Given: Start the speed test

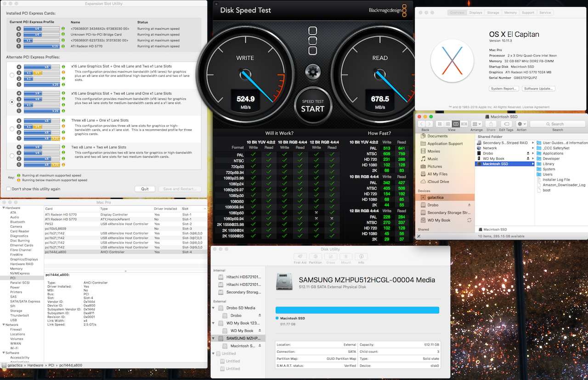Looking at the screenshot, I should tap(313, 106).
